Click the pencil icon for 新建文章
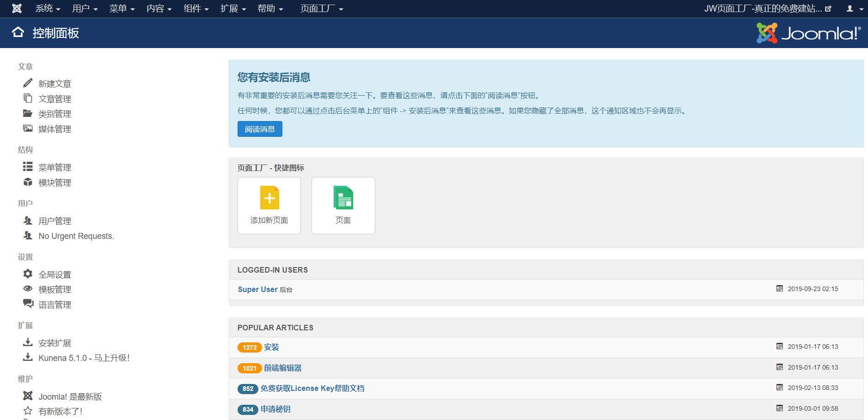 (28, 83)
